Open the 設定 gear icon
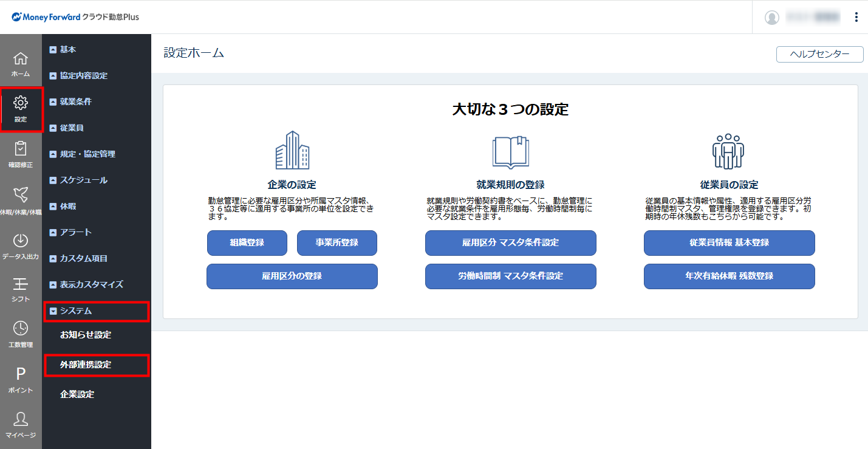The width and height of the screenshot is (868, 449). 21,103
